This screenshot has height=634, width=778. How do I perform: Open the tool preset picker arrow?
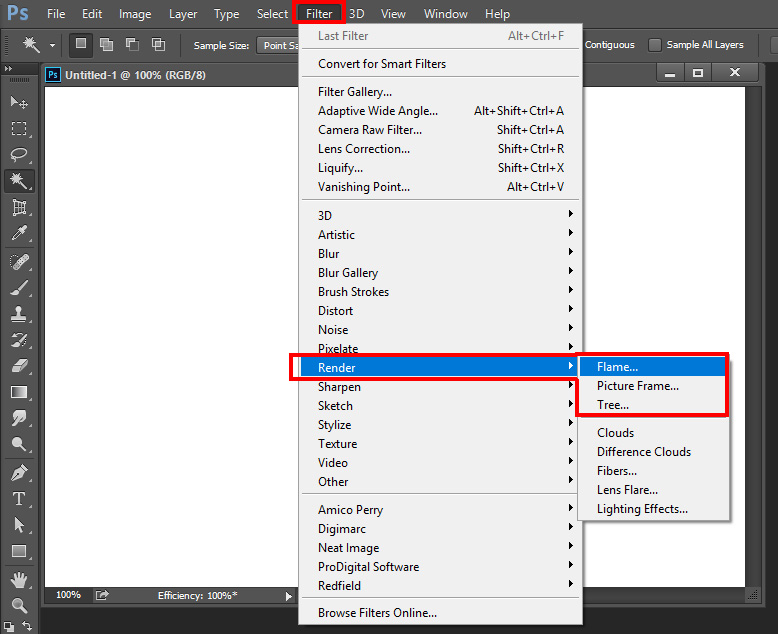(x=52, y=45)
